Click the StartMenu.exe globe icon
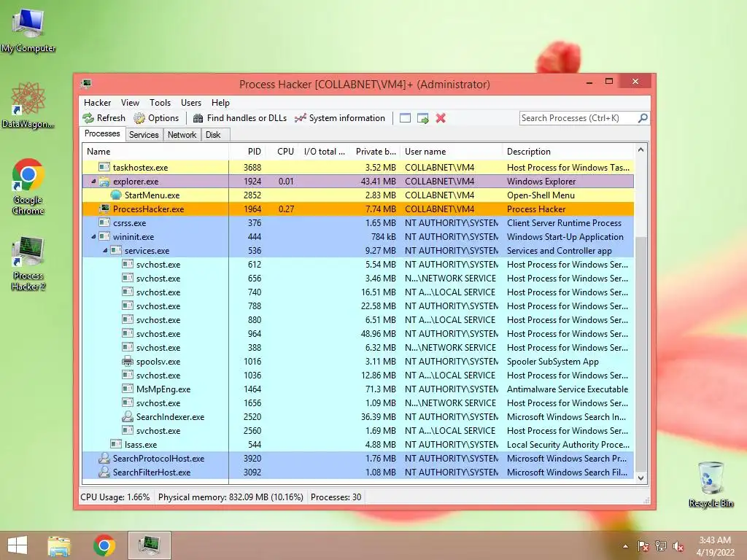Screen dimensions: 747x560 [116, 195]
